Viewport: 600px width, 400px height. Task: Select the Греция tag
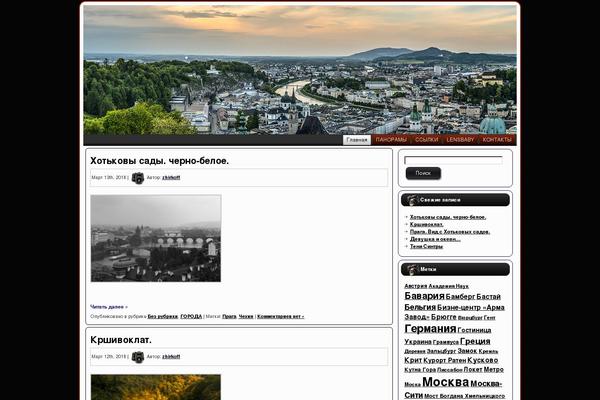coord(475,341)
